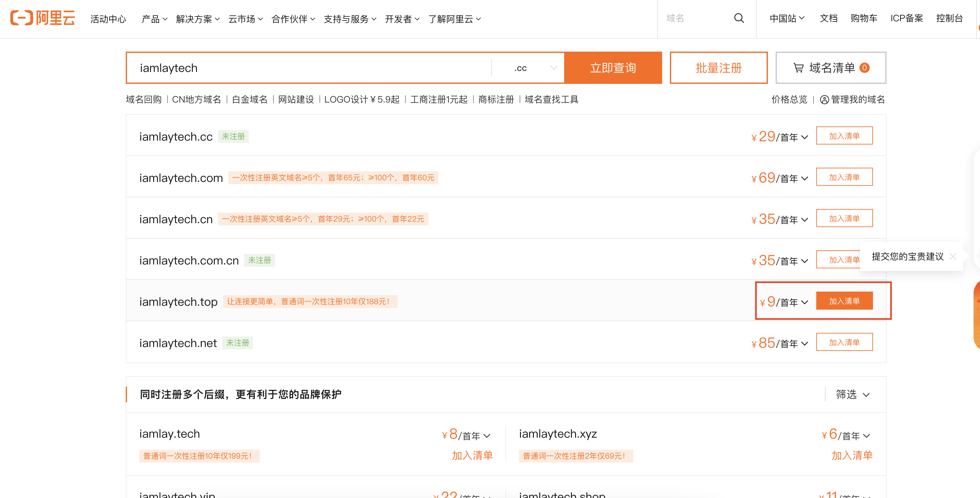
Task: Open the 购物车 link
Action: click(864, 18)
